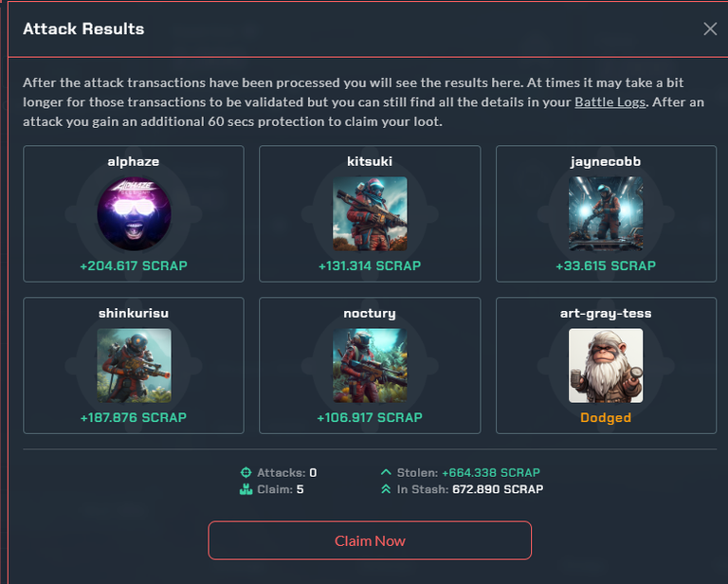Click alphaze's neon avatar image
Viewport: 728px width, 584px height.
coord(134,213)
